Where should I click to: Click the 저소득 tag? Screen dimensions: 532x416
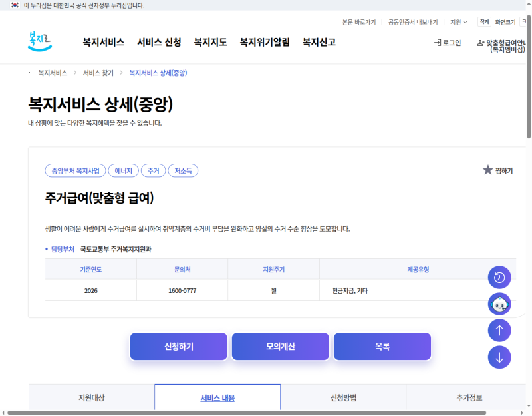click(x=184, y=170)
